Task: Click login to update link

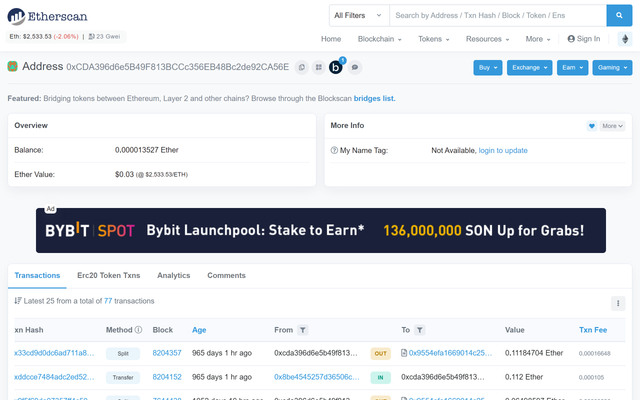Action: pyautogui.click(x=503, y=150)
